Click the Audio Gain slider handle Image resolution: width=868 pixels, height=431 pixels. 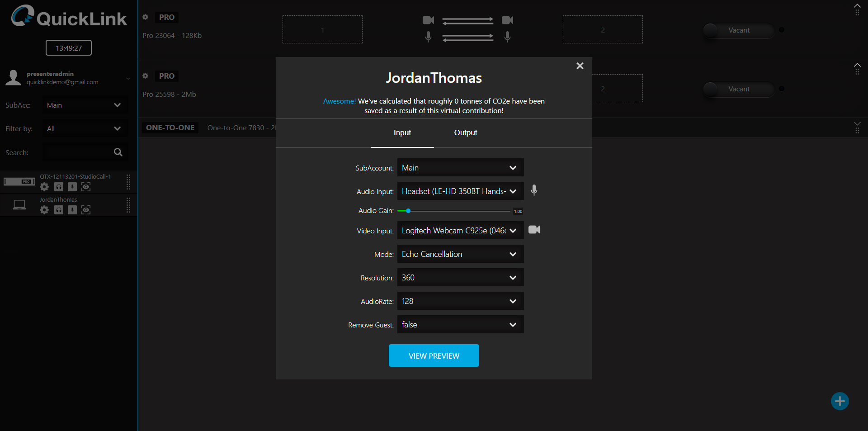pyautogui.click(x=408, y=211)
